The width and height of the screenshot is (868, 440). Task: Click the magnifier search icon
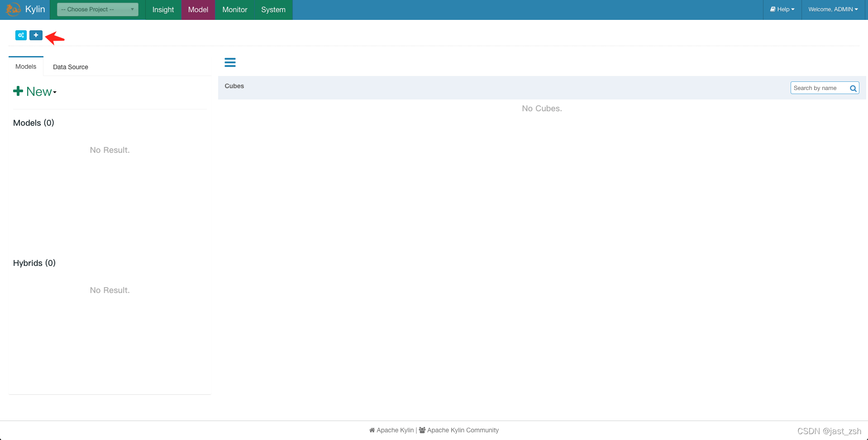pos(853,88)
